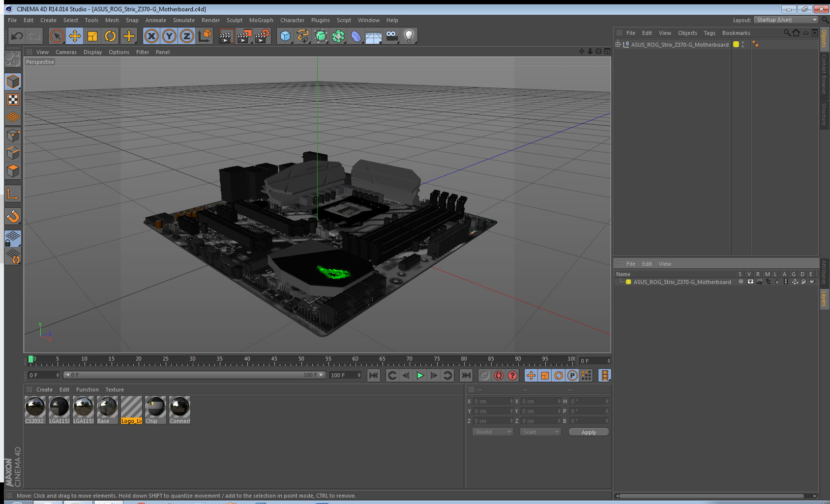830x504 pixels.
Task: Click the Apply button
Action: pyautogui.click(x=589, y=432)
